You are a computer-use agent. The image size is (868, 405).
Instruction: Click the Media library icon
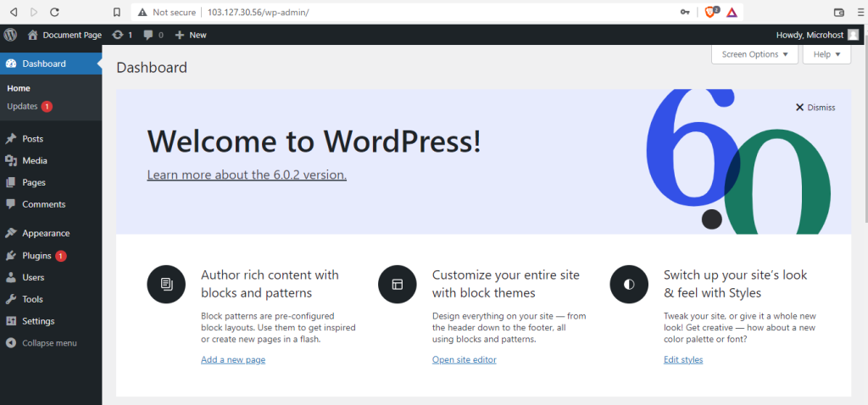tap(11, 160)
